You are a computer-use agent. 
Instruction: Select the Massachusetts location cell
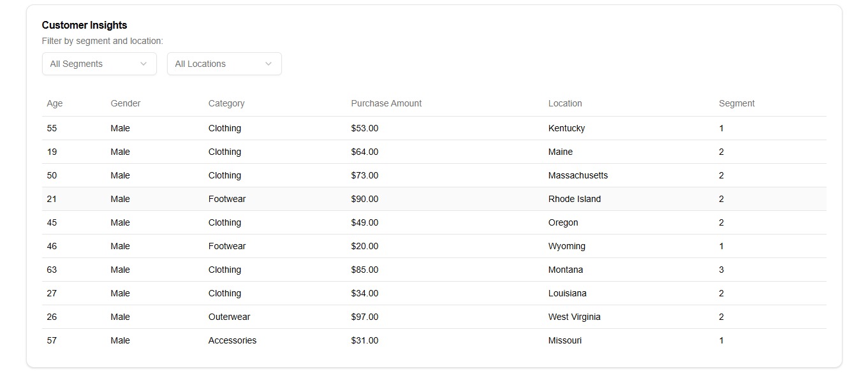click(578, 175)
